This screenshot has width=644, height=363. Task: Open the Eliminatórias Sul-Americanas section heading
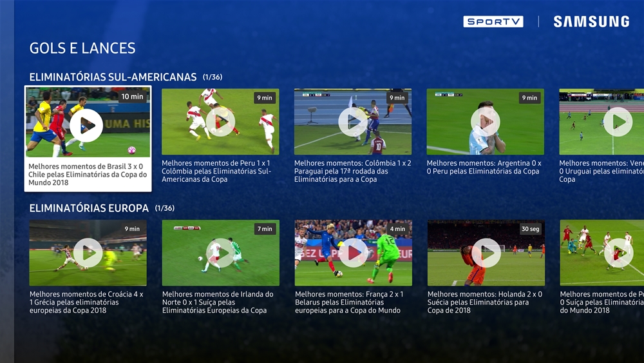[x=113, y=77]
